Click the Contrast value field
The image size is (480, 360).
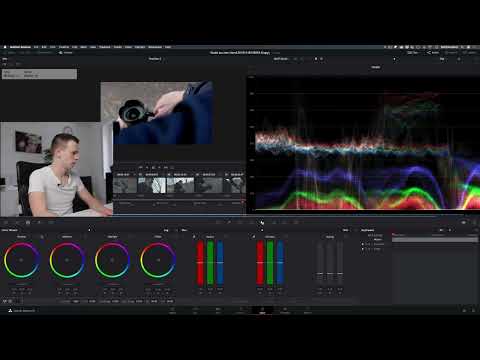[x=76, y=301]
